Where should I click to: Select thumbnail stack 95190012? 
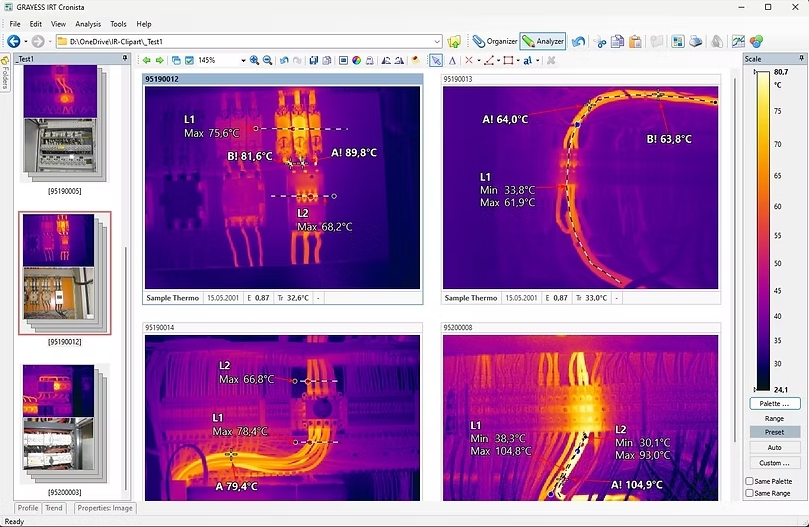pos(64,273)
